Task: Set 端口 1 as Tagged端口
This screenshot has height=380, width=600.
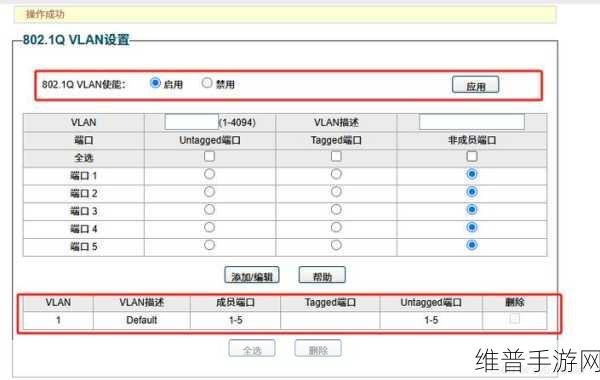Action: point(336,174)
